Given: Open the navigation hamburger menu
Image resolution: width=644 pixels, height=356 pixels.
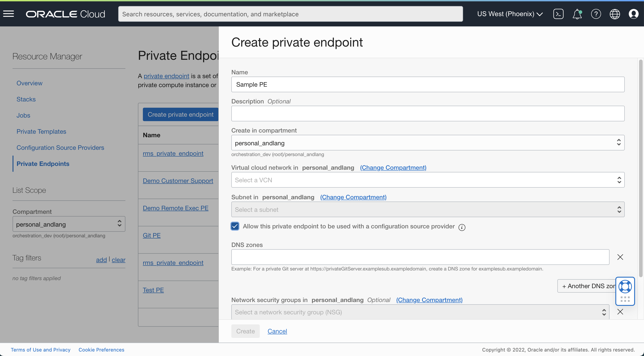Looking at the screenshot, I should pyautogui.click(x=9, y=14).
